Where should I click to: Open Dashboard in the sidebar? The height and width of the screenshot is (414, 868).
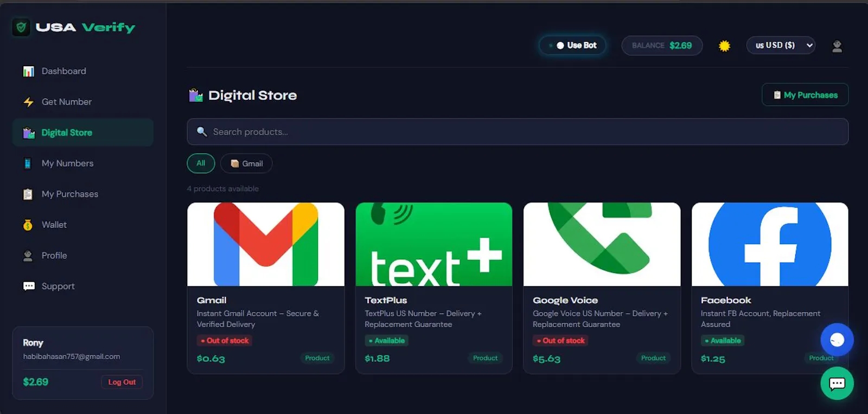click(83, 71)
